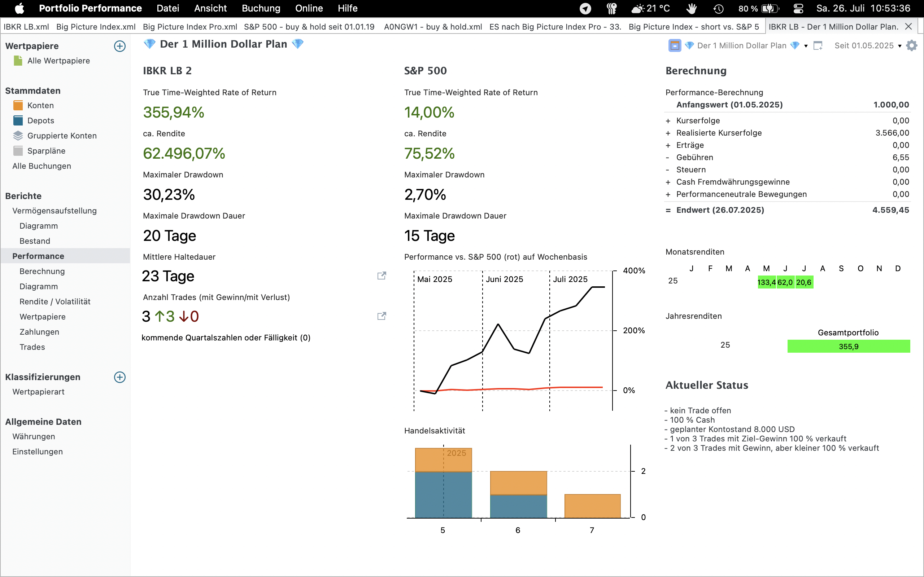Open Alle Buchungen in sidebar
This screenshot has height=577, width=924.
(42, 166)
